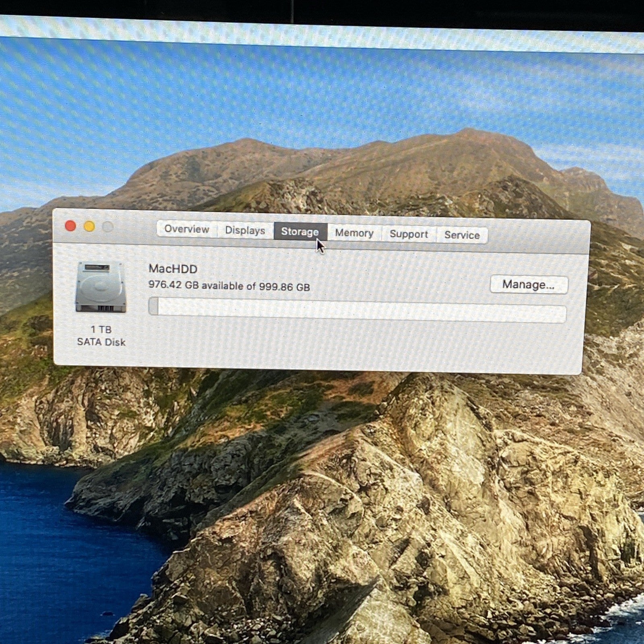
Task: Click the SATA Disk label
Action: click(101, 342)
